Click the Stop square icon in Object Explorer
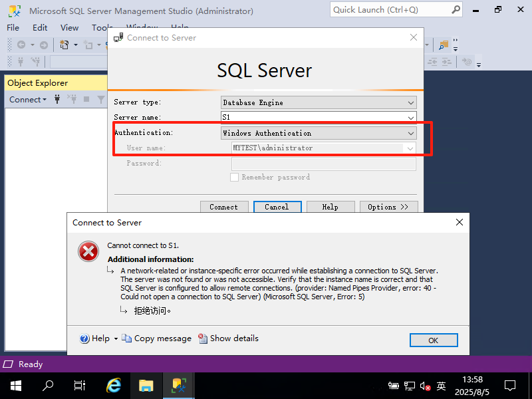 [86, 99]
